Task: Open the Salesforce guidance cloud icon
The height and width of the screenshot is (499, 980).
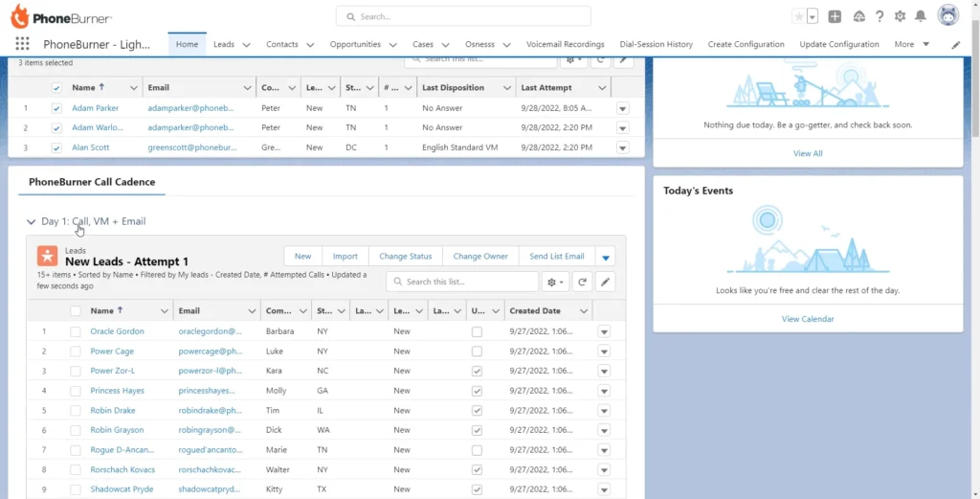Action: coord(859,17)
